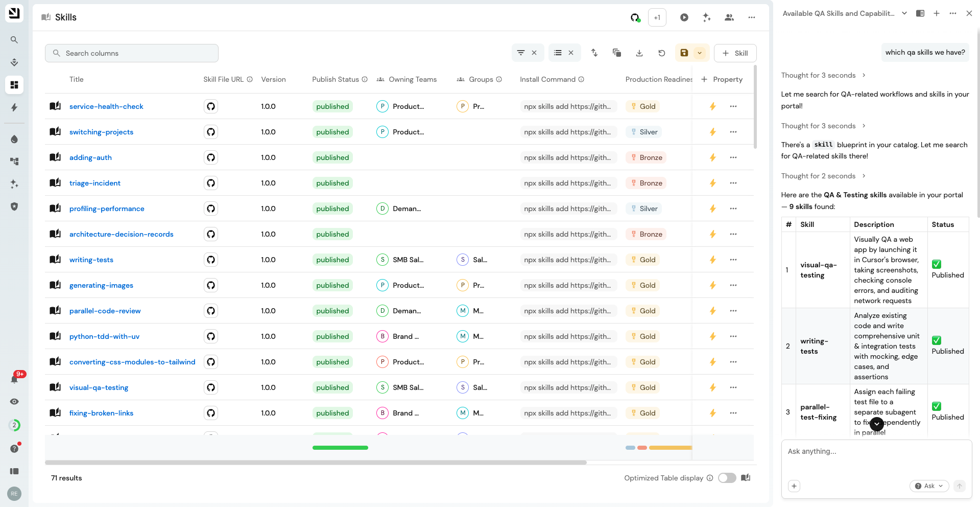Remove the group-by list chip

click(x=571, y=53)
